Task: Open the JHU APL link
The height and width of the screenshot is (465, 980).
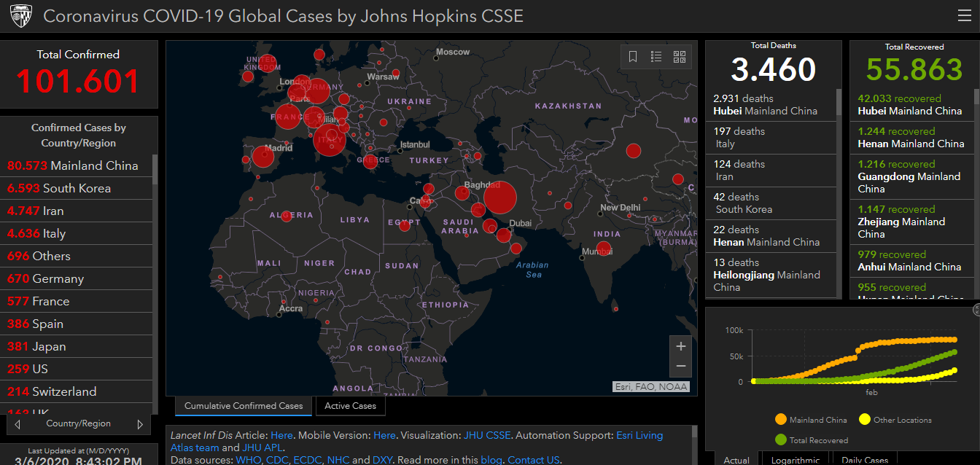Action: coord(261,448)
